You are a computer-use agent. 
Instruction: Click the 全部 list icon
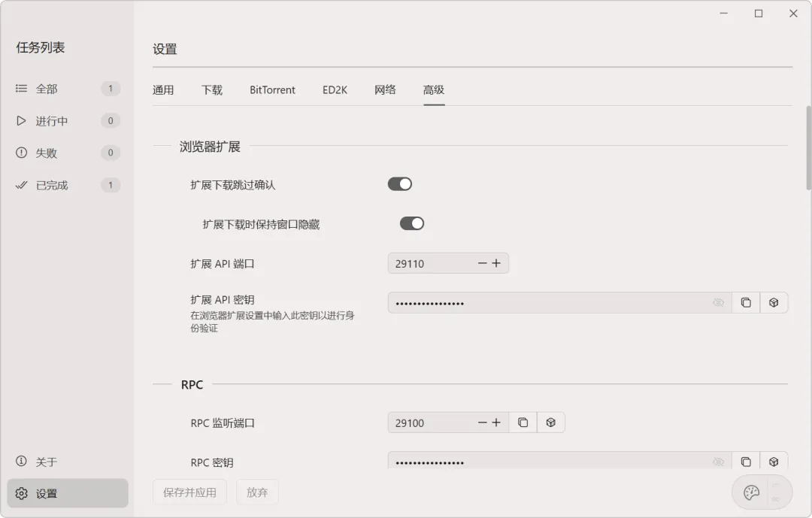[x=21, y=89]
